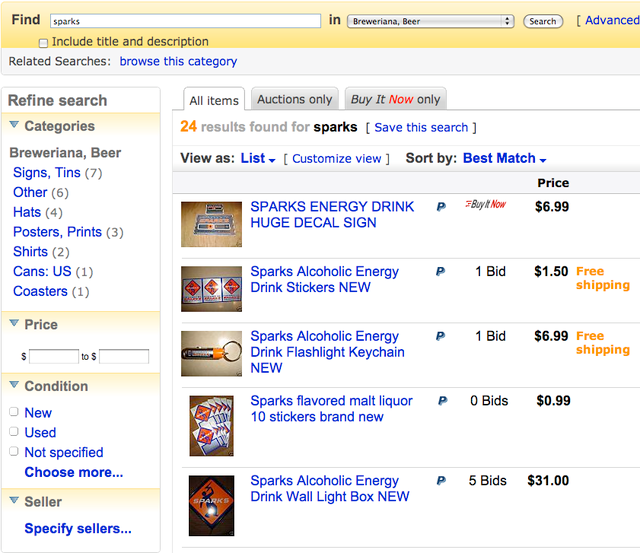Viewport: 640px width, 553px height.
Task: Open Sparks Flashlight Keychain NEW listing
Action: (327, 352)
